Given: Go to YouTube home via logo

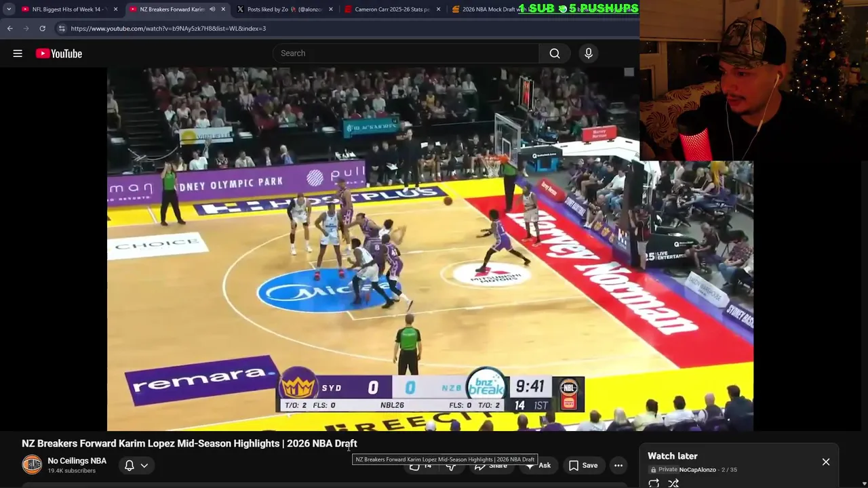Looking at the screenshot, I should coord(59,54).
